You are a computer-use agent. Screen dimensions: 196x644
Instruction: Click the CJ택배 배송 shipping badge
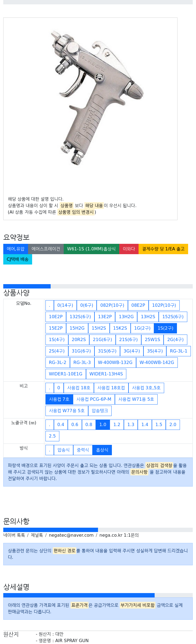(x=18, y=259)
